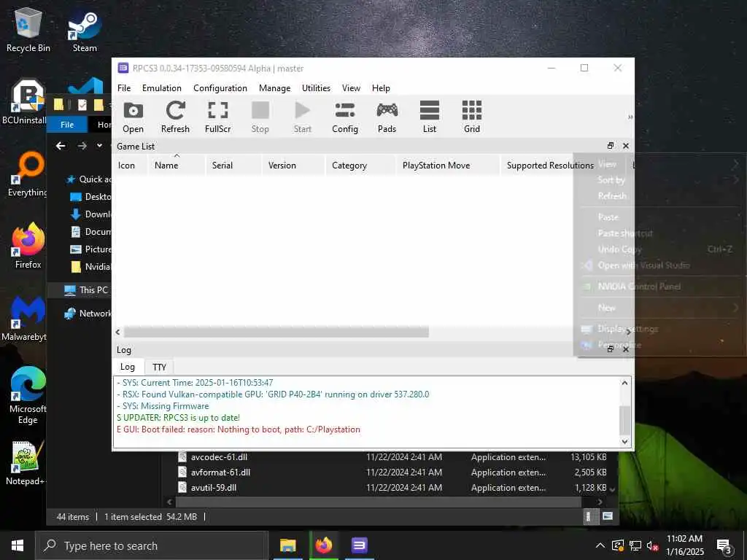Open Explorer recent locations dropdown

pos(99,145)
